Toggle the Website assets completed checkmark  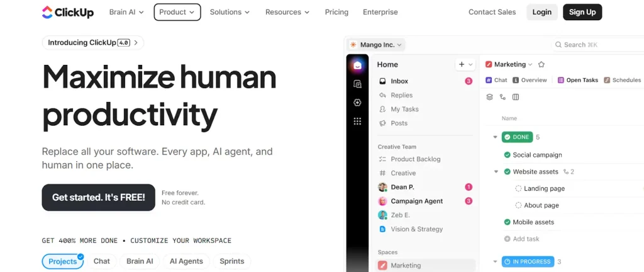pyautogui.click(x=508, y=172)
